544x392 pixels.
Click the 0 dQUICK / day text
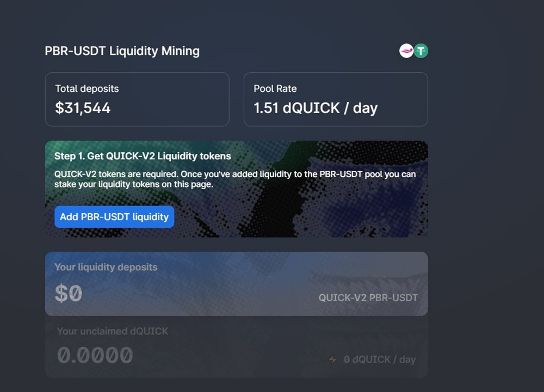click(380, 359)
